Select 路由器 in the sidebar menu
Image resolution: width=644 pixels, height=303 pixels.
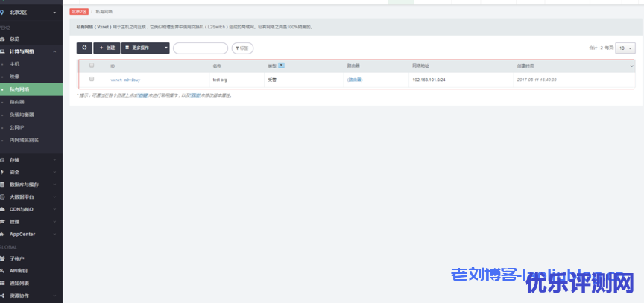[x=17, y=102]
